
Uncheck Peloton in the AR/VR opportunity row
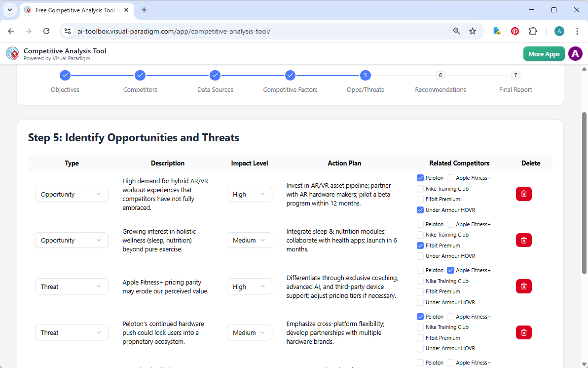pyautogui.click(x=420, y=177)
